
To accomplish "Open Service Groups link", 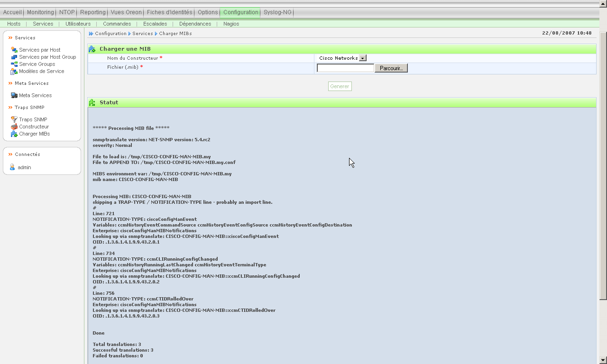I will point(37,64).
